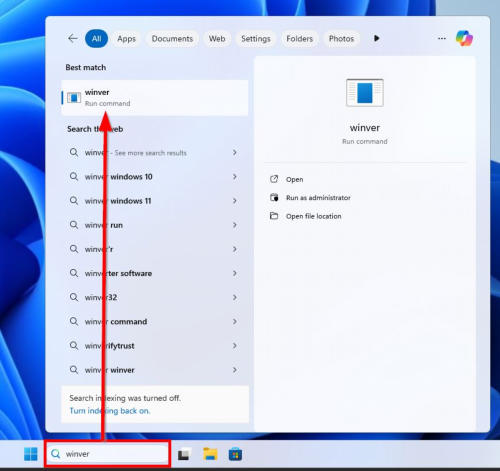Click Open in the winver details pane
The height and width of the screenshot is (471, 500).
[x=294, y=179]
